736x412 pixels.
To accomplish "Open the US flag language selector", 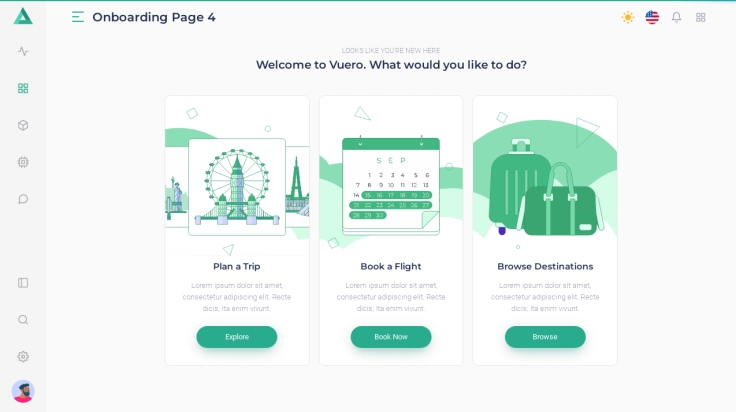I will coord(652,17).
